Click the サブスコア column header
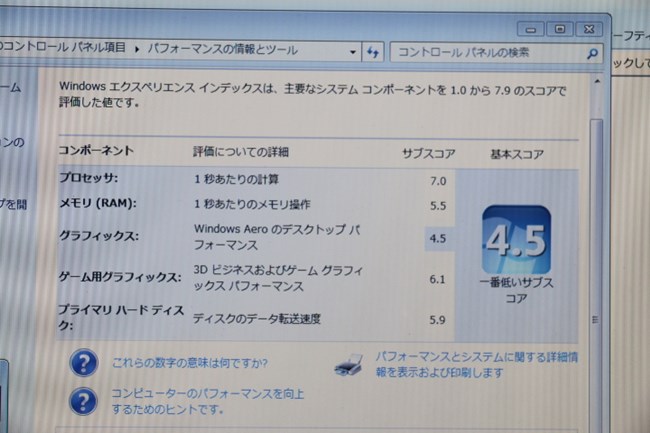The image size is (650, 433). 429,154
